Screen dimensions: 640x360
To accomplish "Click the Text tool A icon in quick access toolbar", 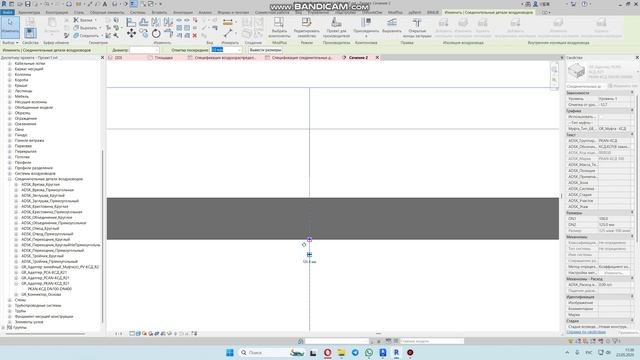I will 105,4.
